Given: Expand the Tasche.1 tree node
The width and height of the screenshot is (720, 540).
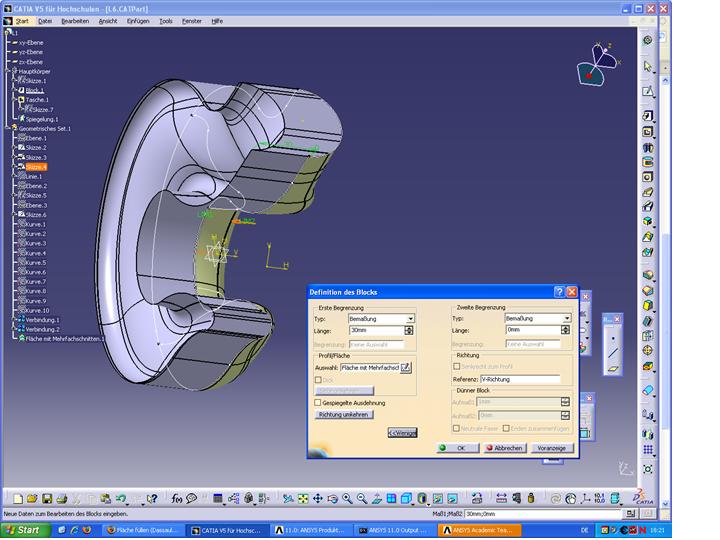Looking at the screenshot, I should click(14, 100).
